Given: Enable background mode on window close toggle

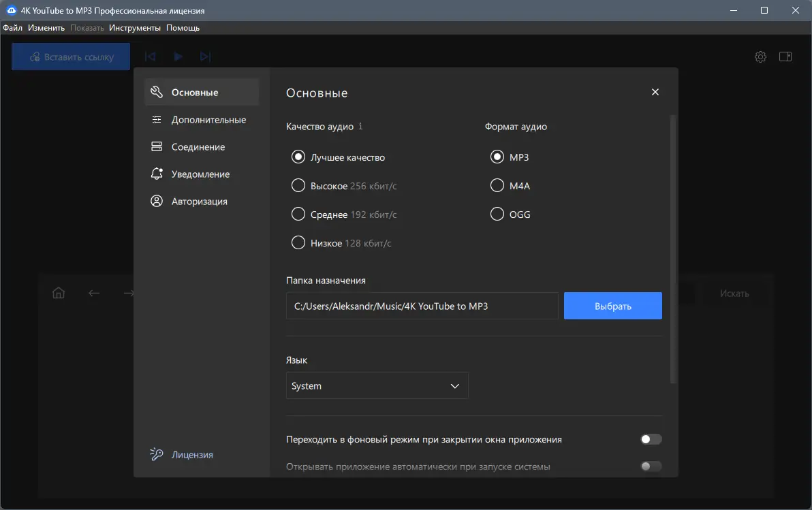Looking at the screenshot, I should click(651, 440).
